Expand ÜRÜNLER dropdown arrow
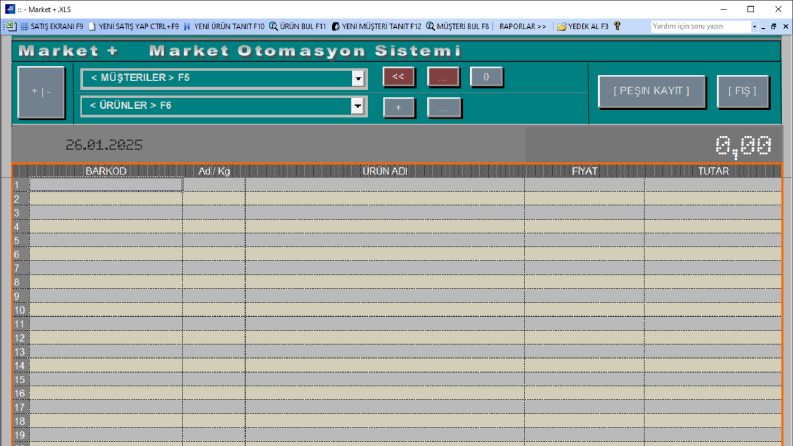This screenshot has height=446, width=793. [358, 106]
